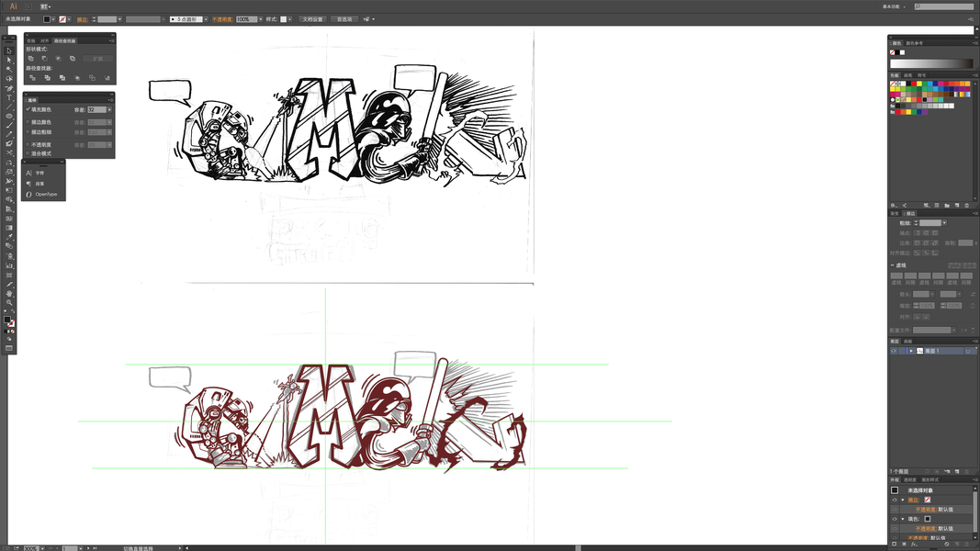
Task: Enable Stroke Weight (描边粗细) checkbox in Magic Wand
Action: 28,132
